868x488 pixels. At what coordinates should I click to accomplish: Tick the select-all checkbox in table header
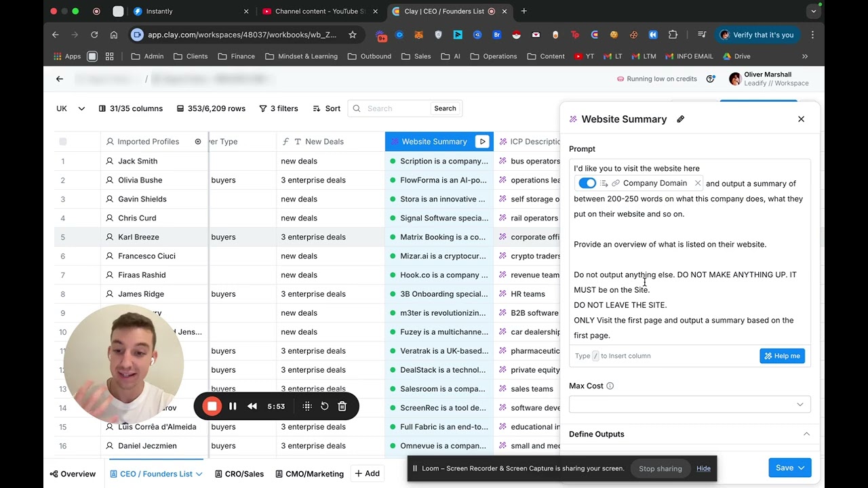(63, 142)
